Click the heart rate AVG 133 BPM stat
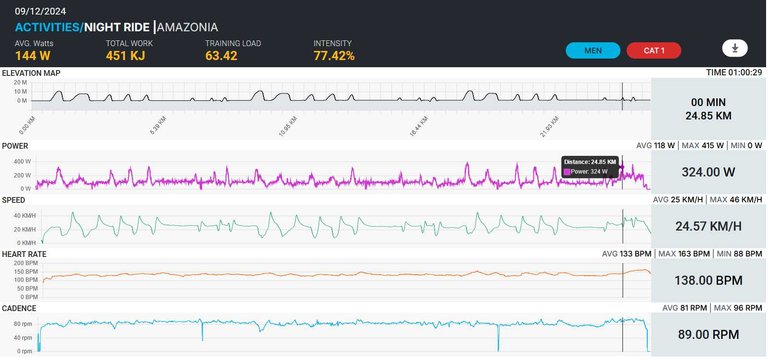The width and height of the screenshot is (768, 362). tap(626, 254)
